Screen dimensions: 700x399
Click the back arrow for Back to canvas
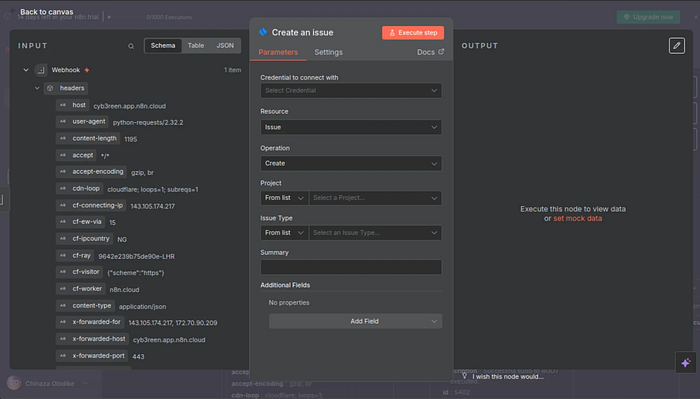pyautogui.click(x=13, y=11)
